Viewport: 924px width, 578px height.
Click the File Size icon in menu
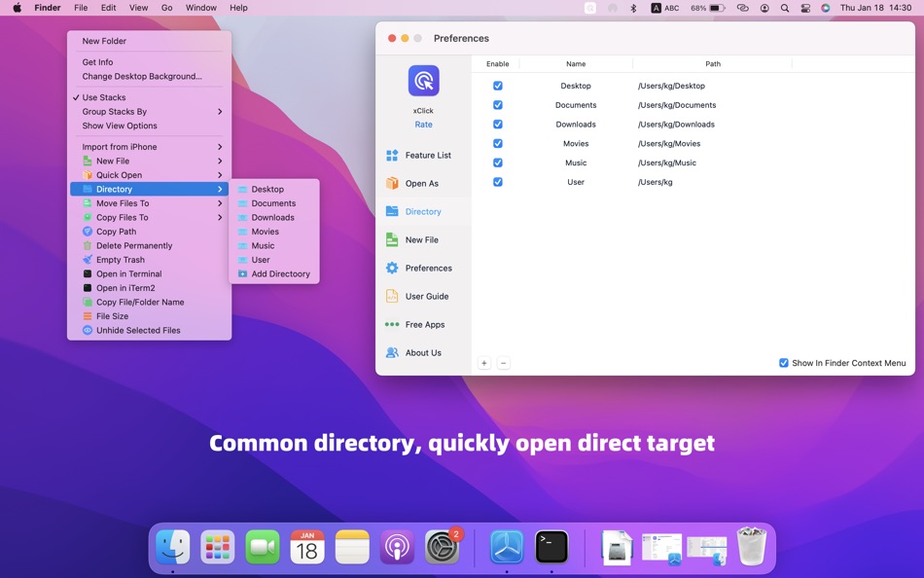tap(88, 316)
